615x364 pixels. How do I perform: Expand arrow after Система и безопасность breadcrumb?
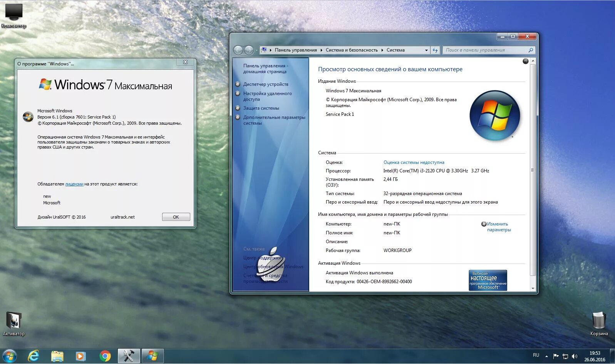click(x=382, y=50)
